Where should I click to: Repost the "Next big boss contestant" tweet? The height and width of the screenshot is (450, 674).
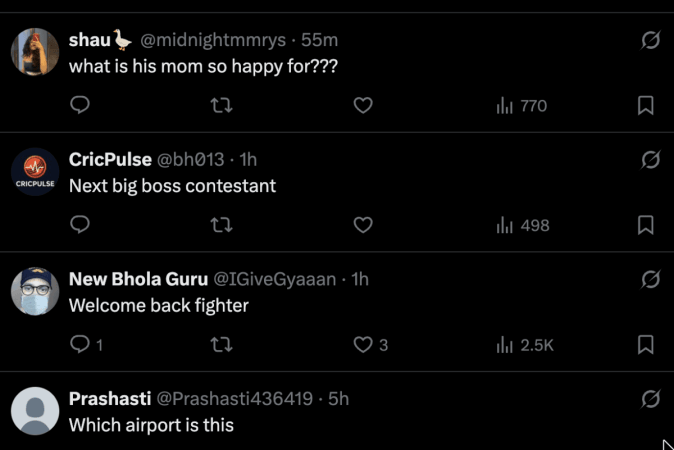point(222,225)
